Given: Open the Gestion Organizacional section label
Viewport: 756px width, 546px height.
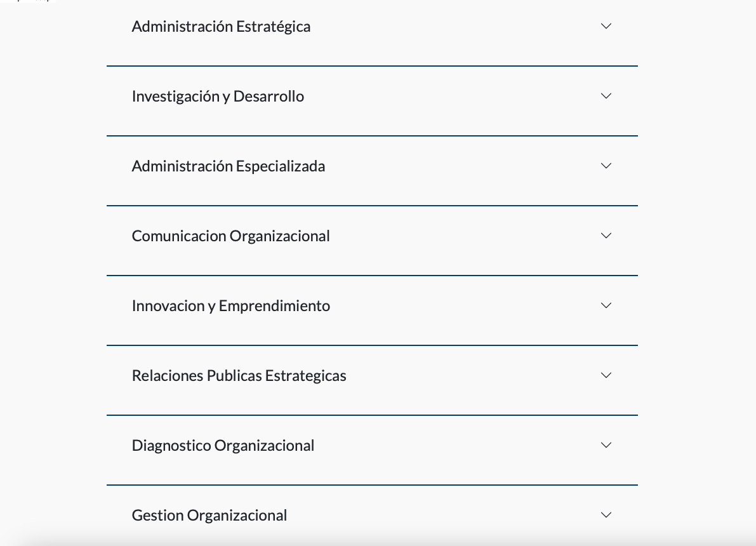Looking at the screenshot, I should tap(209, 515).
